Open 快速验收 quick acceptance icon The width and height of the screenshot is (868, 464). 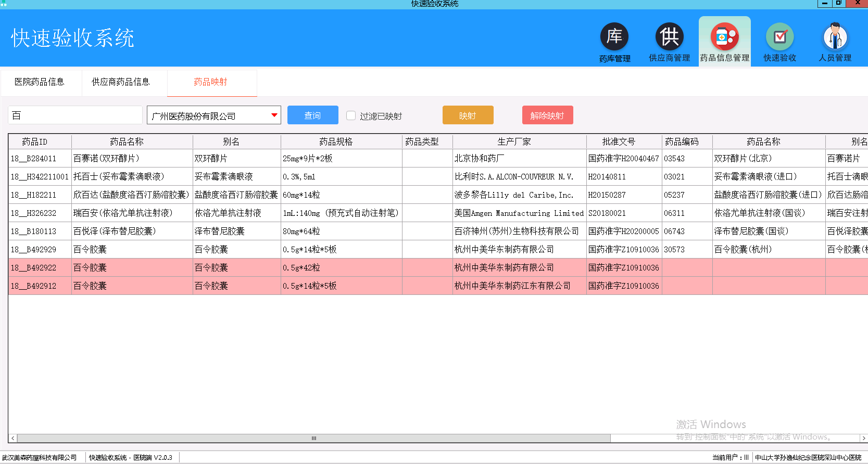[x=780, y=43]
